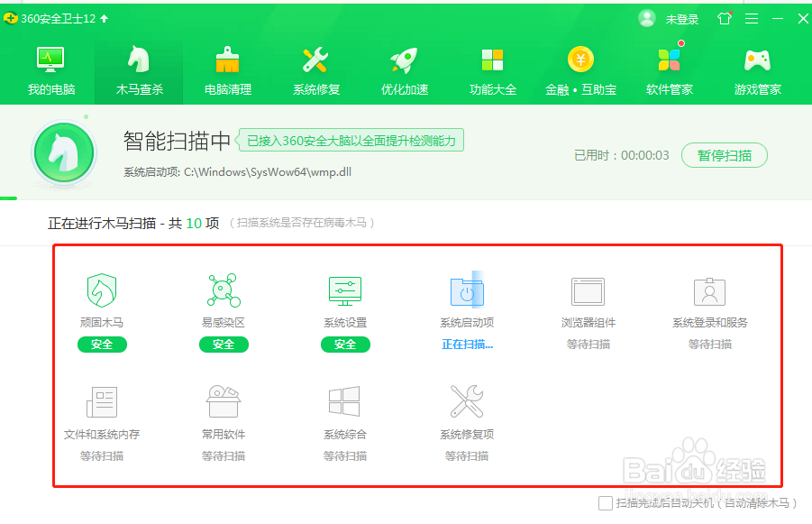Viewport: 812px width, 524px height.
Task: Close the 360 window
Action: point(803,19)
